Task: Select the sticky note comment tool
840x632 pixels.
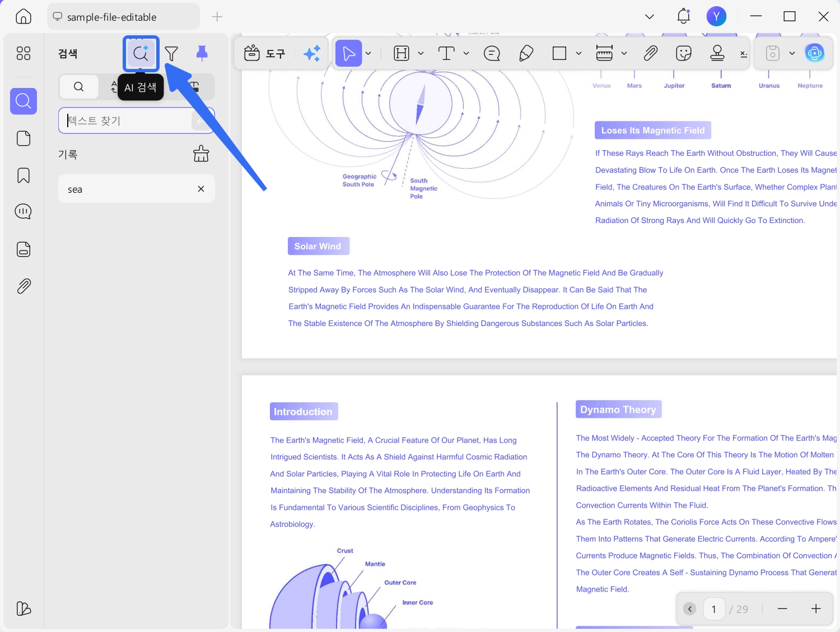Action: pos(492,53)
